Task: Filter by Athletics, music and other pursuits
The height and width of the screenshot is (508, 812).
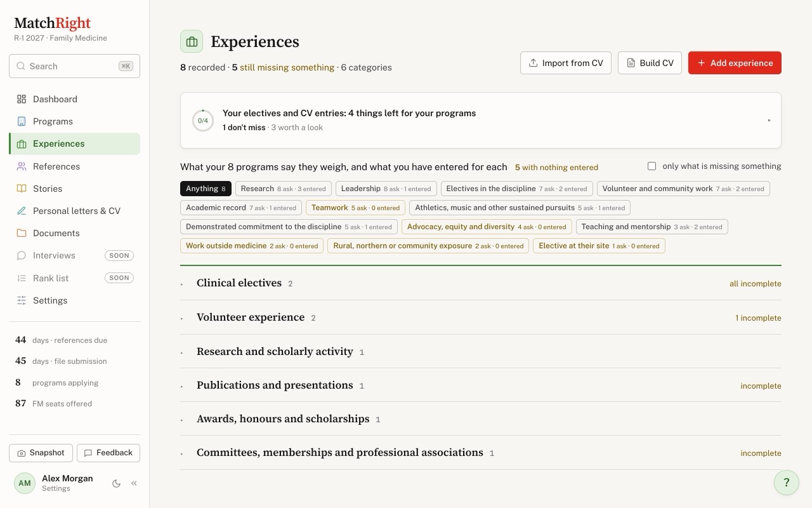Action: click(520, 208)
